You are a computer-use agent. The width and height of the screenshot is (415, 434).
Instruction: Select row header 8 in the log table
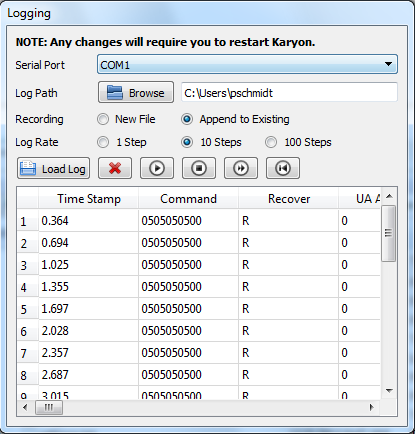click(x=28, y=375)
